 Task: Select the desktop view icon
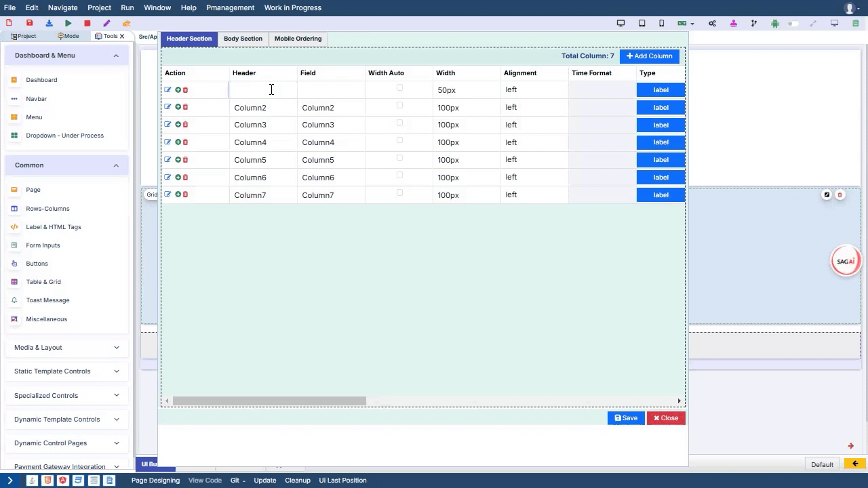click(x=620, y=23)
